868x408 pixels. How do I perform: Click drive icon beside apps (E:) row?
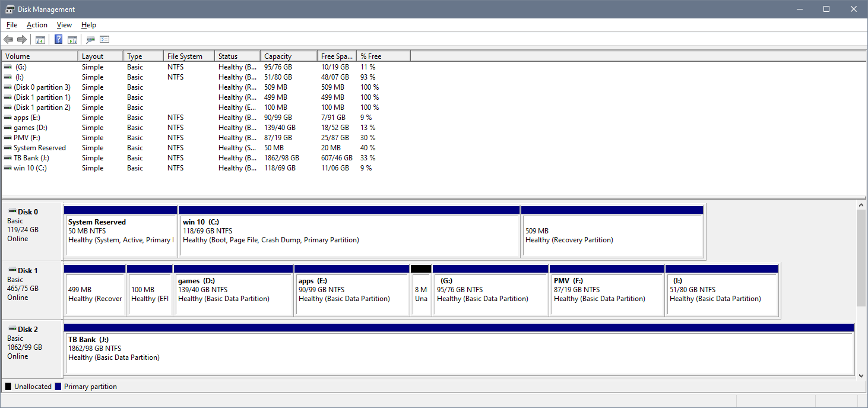[x=8, y=118]
